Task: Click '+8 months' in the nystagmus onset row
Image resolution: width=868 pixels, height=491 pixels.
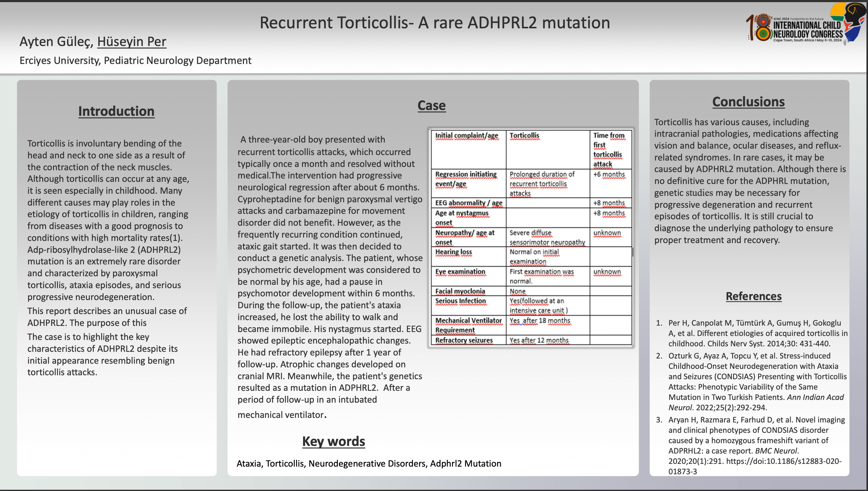Action: click(610, 217)
